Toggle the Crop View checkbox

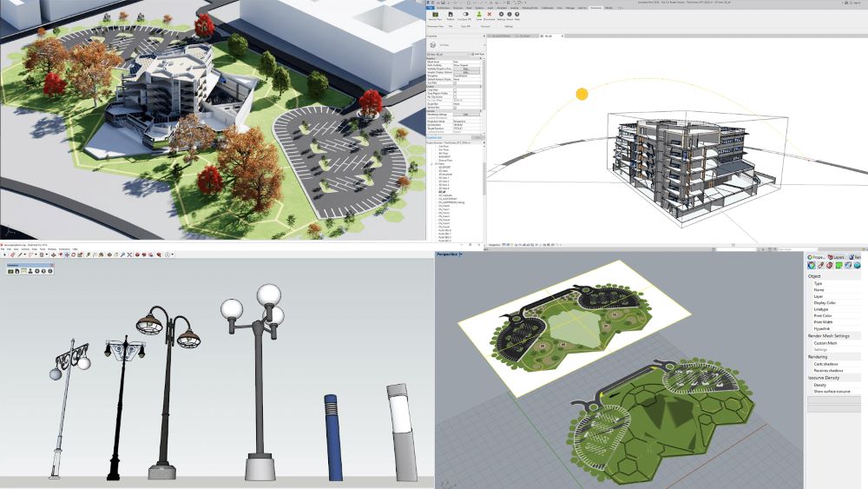point(456,89)
